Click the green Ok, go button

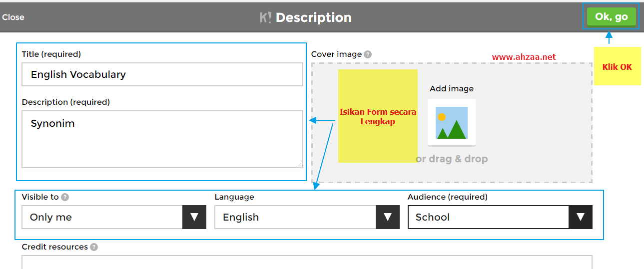click(x=611, y=16)
